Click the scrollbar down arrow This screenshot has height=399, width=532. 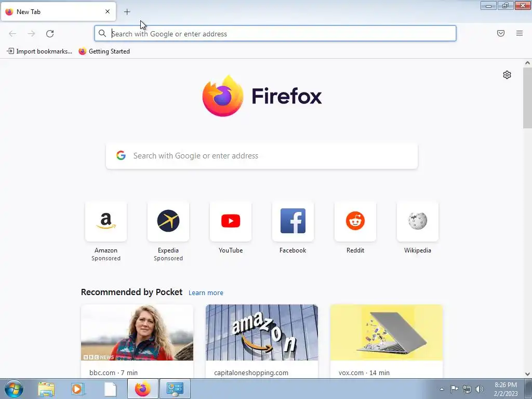(527, 374)
